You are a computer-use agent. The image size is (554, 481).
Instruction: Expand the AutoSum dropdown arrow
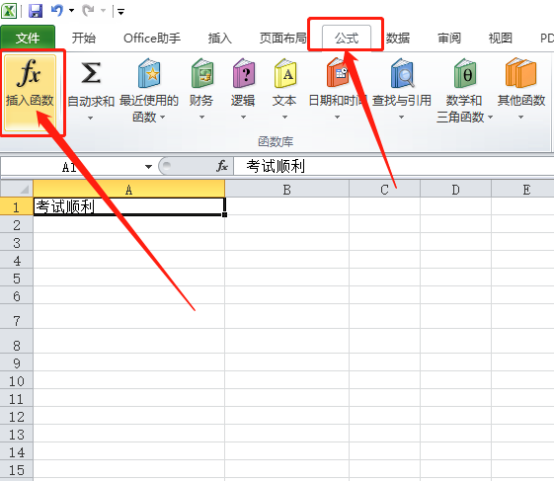(90, 118)
